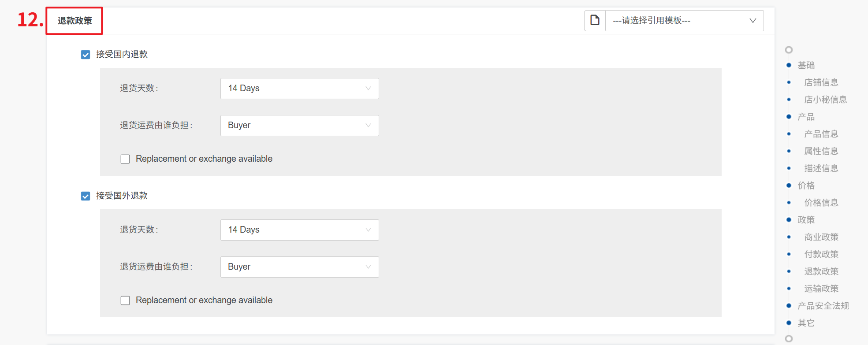Enable domestic Replacement or exchange available

[126, 159]
